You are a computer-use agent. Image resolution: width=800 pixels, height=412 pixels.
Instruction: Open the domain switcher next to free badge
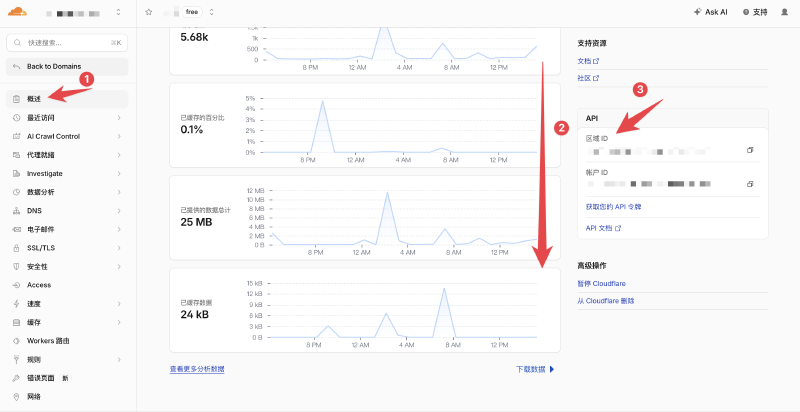coord(211,12)
